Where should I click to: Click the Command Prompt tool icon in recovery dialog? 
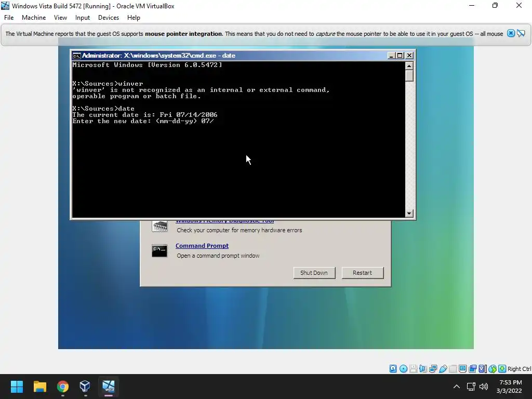click(159, 250)
